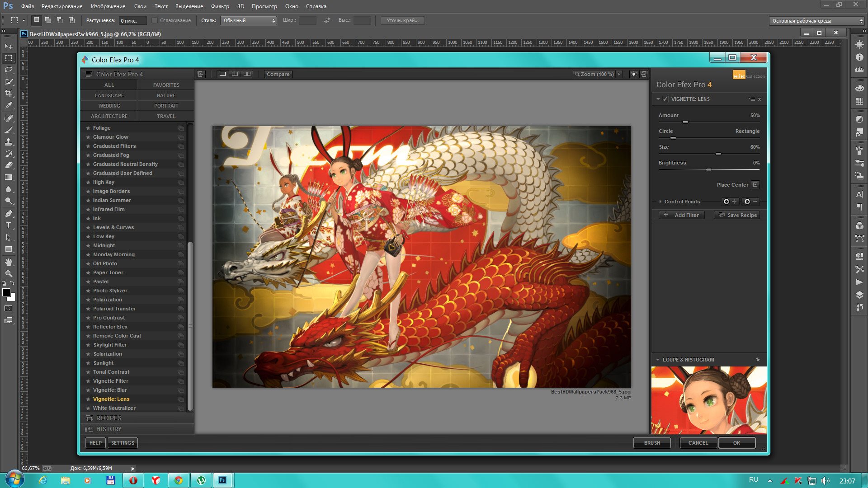The image size is (868, 488).
Task: Select the Lasso tool in Photoshop toolbar
Action: [9, 70]
